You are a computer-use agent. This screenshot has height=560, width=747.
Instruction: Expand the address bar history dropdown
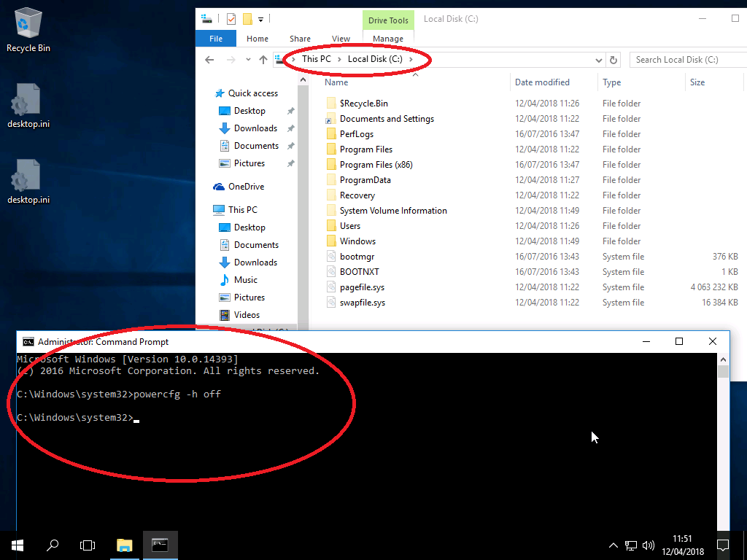(x=599, y=60)
